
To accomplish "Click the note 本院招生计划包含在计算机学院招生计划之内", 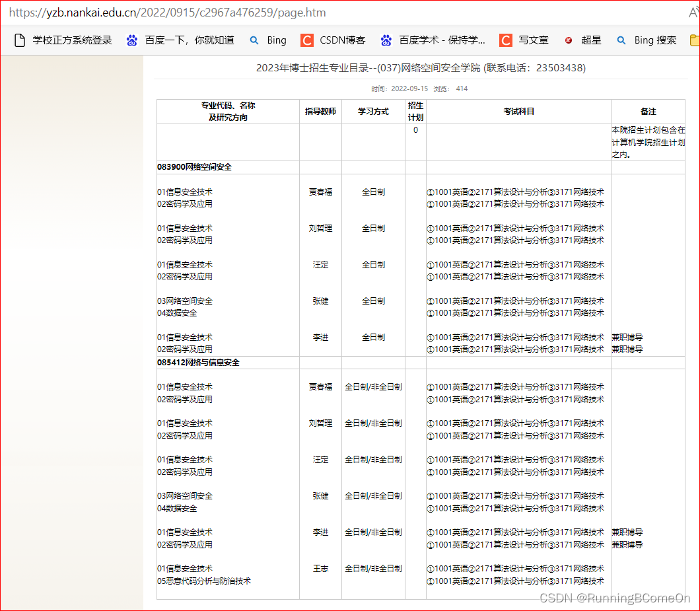I will point(648,143).
